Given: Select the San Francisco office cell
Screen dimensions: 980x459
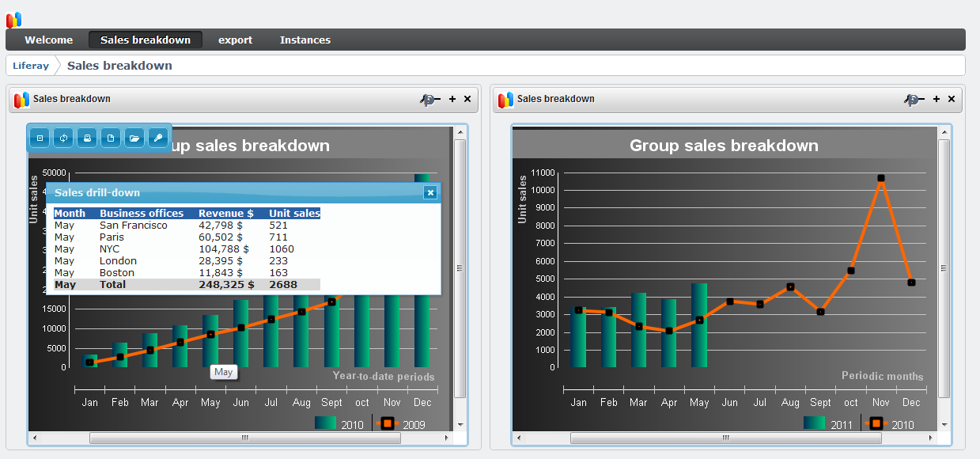Looking at the screenshot, I should 134,226.
